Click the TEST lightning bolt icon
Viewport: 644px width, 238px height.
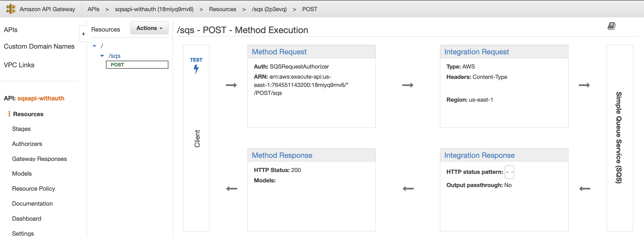point(196,69)
